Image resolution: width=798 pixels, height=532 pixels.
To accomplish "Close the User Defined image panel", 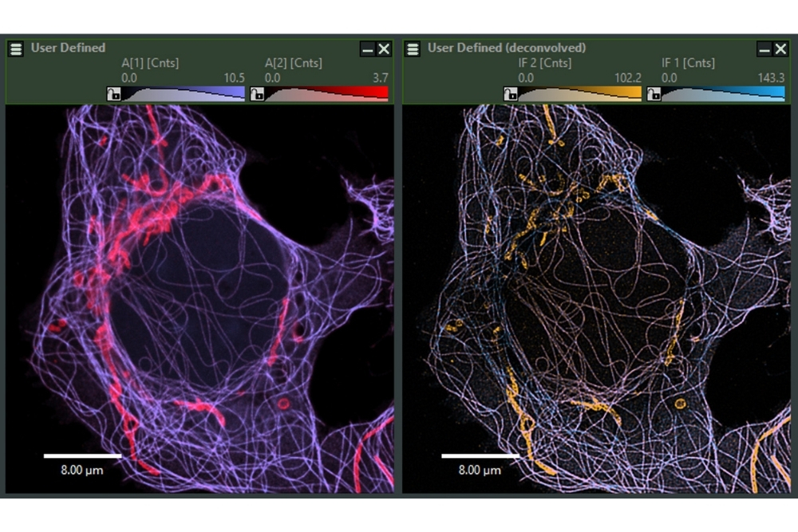I will point(384,49).
